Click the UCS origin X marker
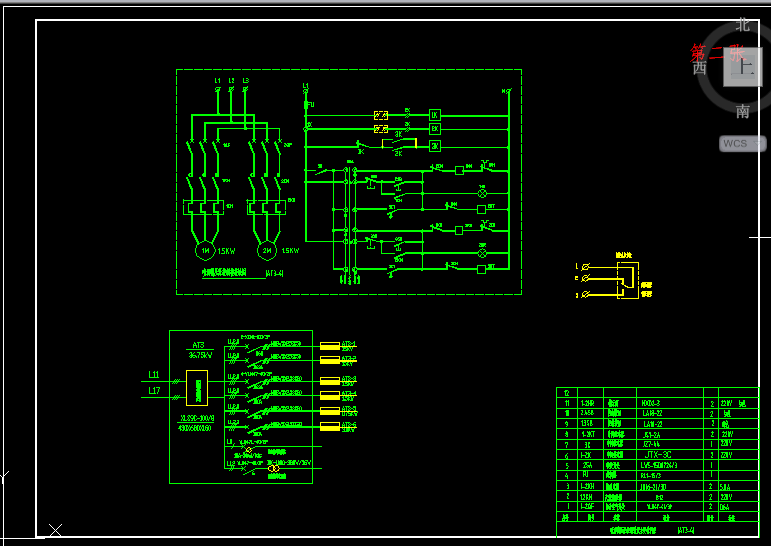The width and height of the screenshot is (771, 546). pyautogui.click(x=56, y=530)
